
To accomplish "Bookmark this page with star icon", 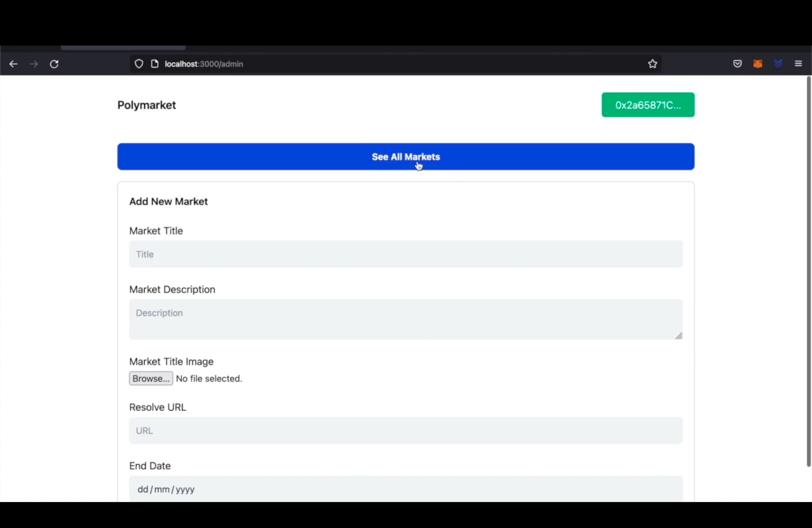I will (652, 64).
